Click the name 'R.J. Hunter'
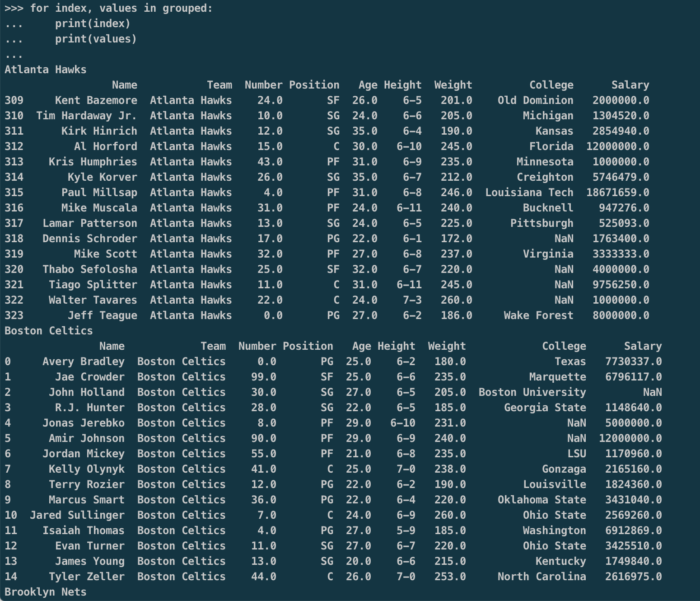The image size is (700, 601). [x=90, y=408]
